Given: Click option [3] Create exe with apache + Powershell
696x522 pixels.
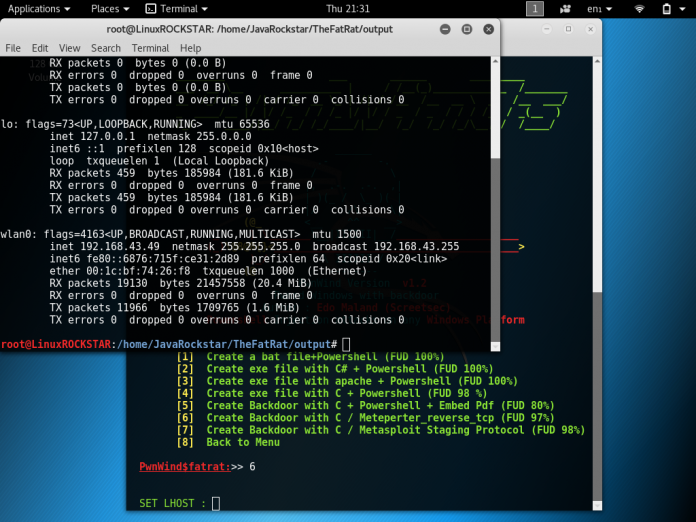Looking at the screenshot, I should (347, 381).
